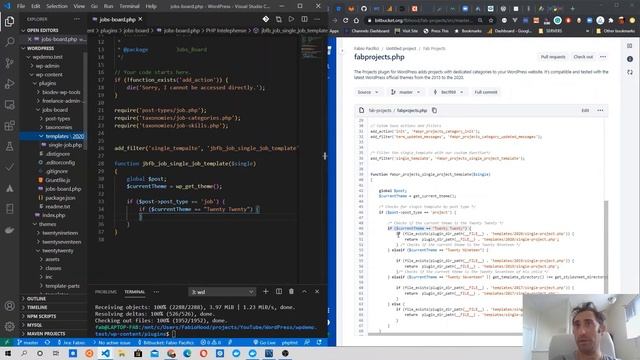
Task: Open the Source Control view in VS Code
Action: (x=9, y=63)
